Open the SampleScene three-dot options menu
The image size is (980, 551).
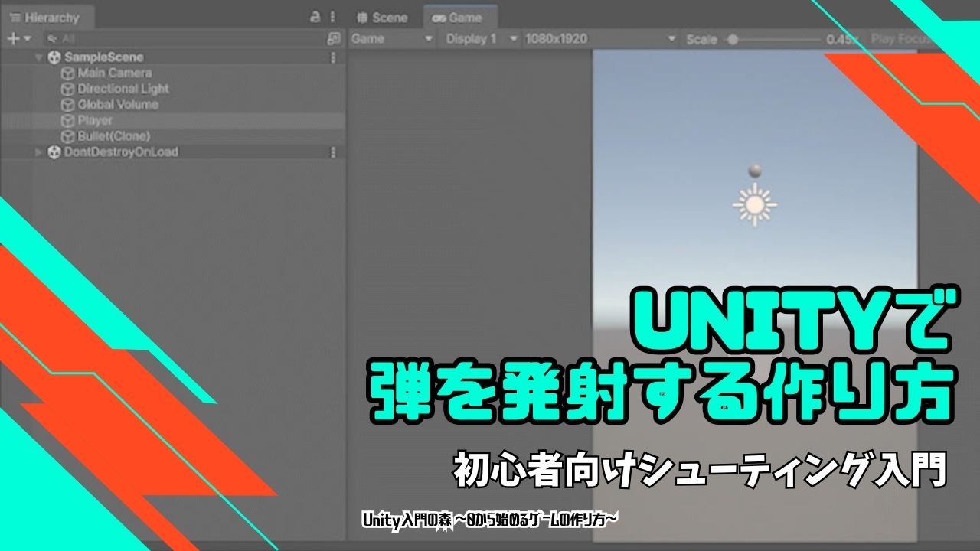coord(332,57)
